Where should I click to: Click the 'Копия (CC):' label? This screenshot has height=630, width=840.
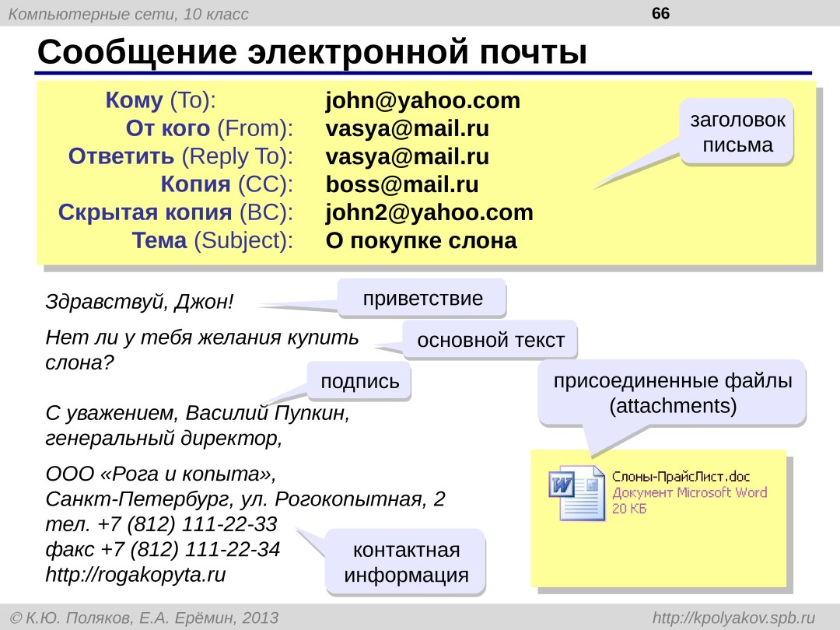tap(227, 184)
